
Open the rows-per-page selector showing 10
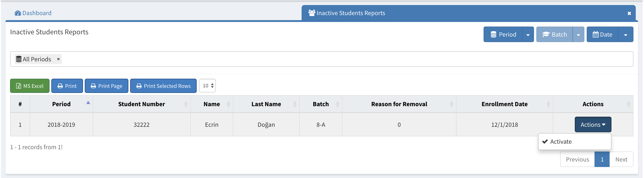207,86
